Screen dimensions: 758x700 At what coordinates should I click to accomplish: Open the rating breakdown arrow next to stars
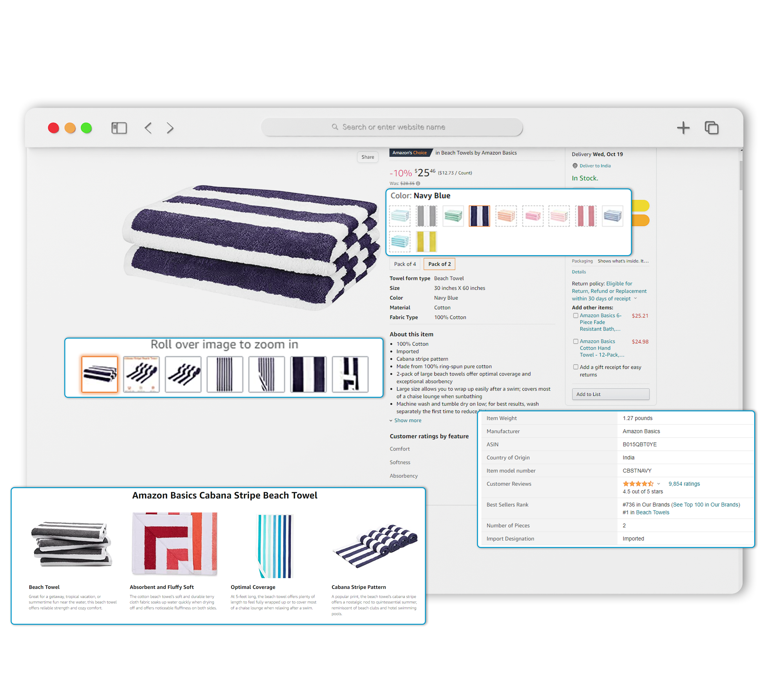pyautogui.click(x=659, y=484)
